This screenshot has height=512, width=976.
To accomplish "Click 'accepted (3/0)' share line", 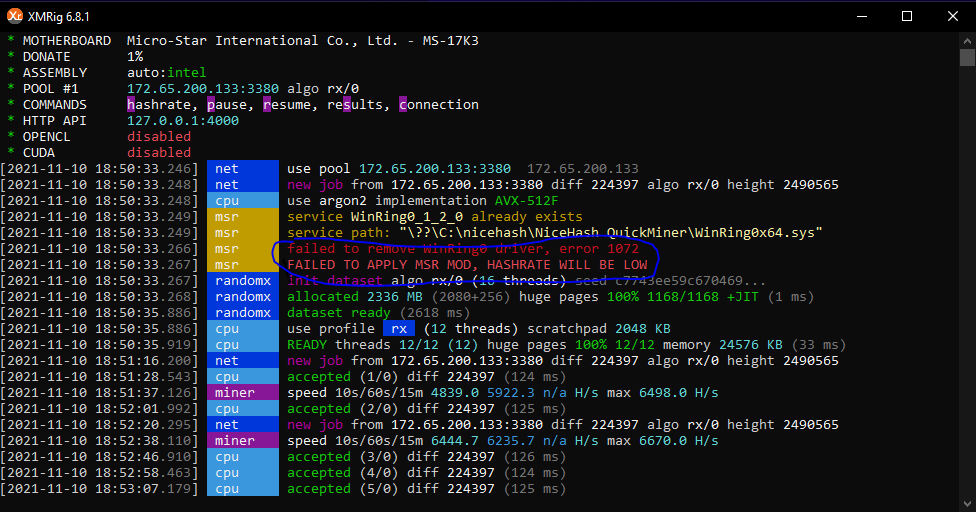I will pyautogui.click(x=426, y=457).
